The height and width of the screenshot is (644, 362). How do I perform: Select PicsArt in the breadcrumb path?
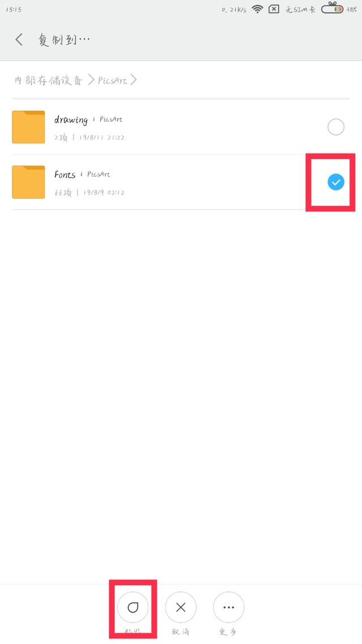pyautogui.click(x=113, y=80)
